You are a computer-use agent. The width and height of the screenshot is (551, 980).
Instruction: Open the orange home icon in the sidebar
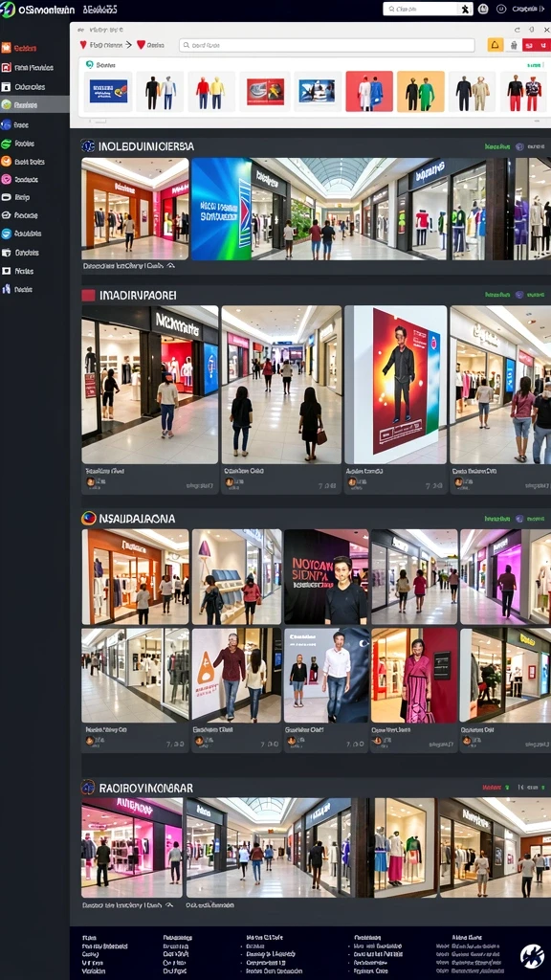pos(7,48)
